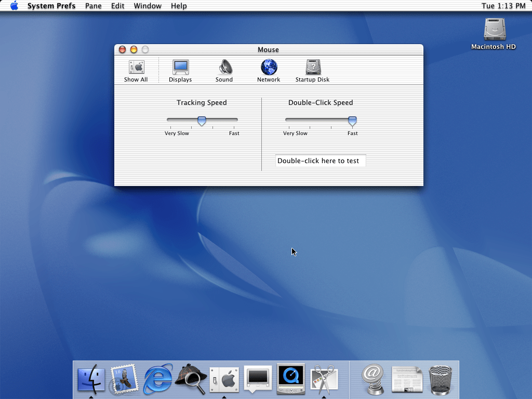Launch QuickTime Player from the dock

[x=291, y=379]
